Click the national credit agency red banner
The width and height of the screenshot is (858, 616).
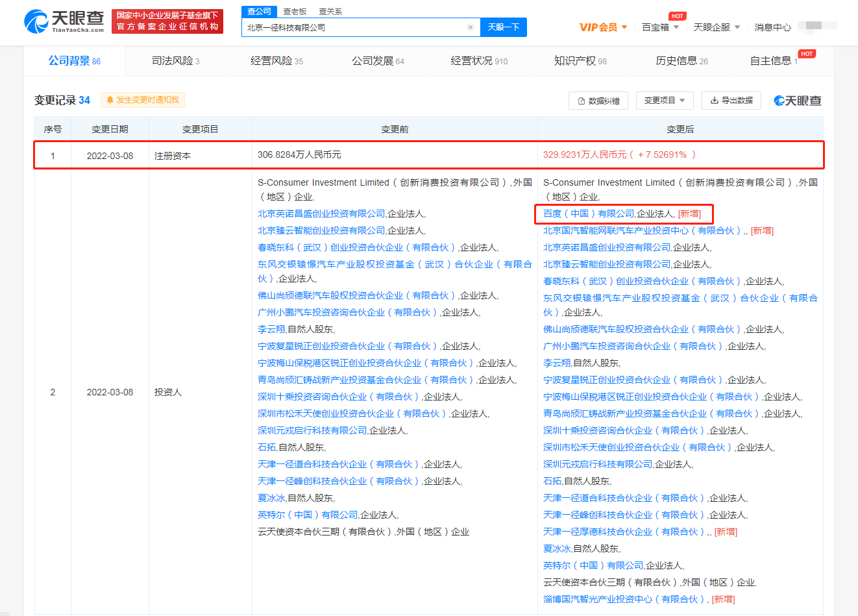[167, 21]
